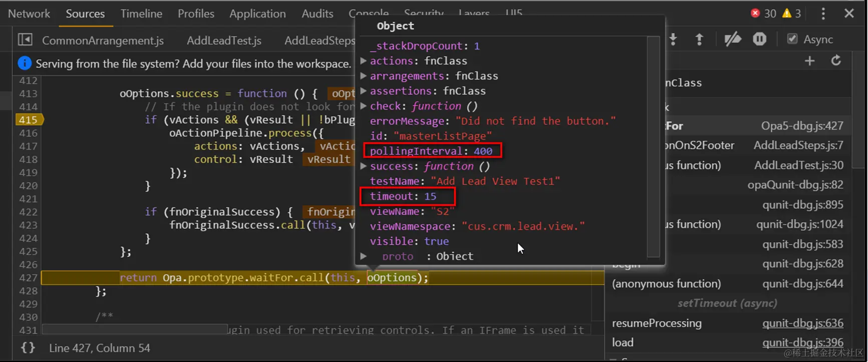Screen dimensions: 868x362
Task: Add a watch expression with plus icon
Action: 809,61
